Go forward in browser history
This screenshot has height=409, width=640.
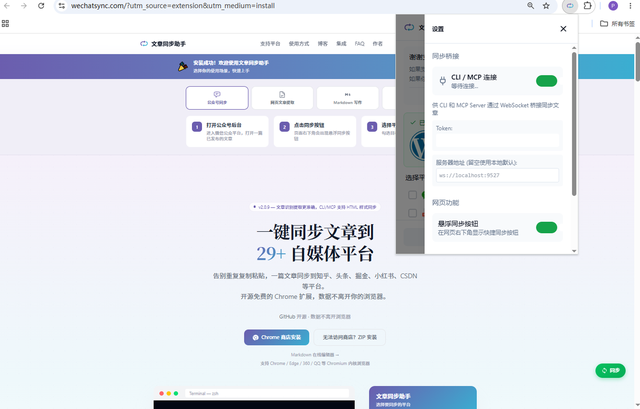point(24,6)
